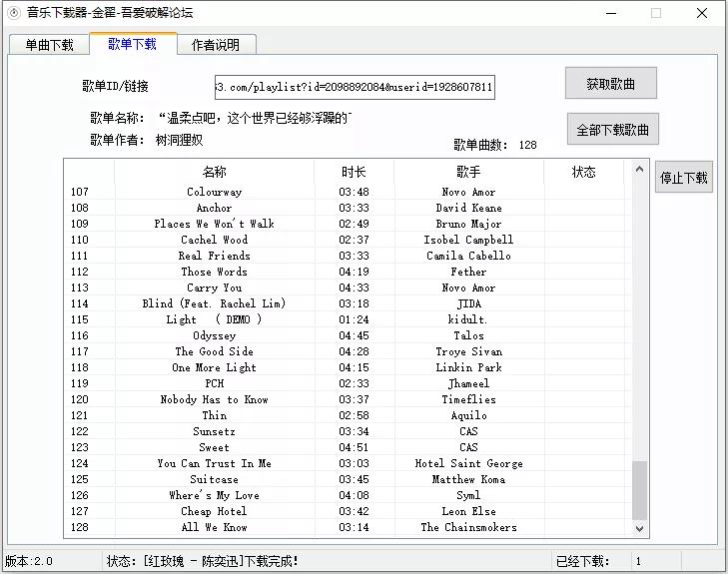Viewport: 728px width, 574px height.
Task: Click the 停止下载 button
Action: pyautogui.click(x=683, y=178)
